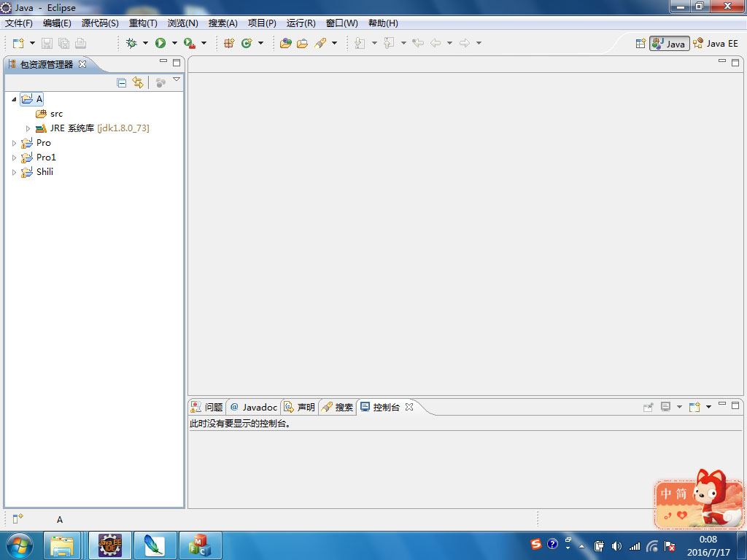Screen dimensions: 747x560
Task: Click the Save icon in toolbar
Action: (x=47, y=43)
